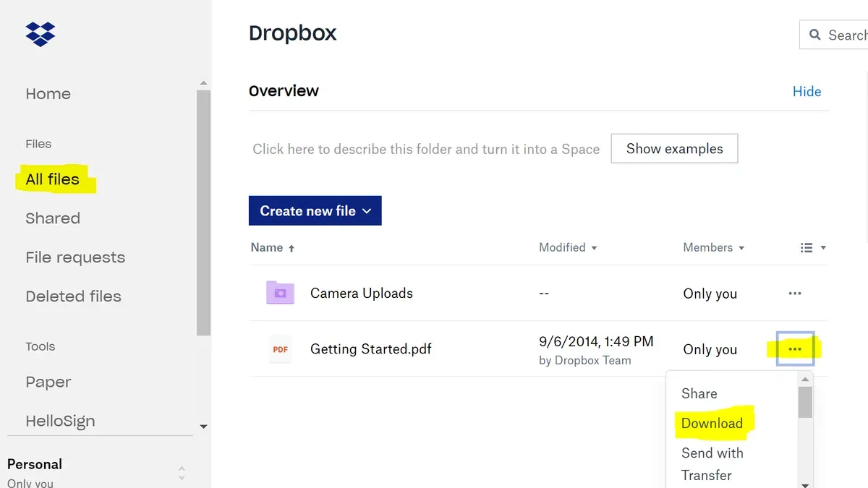Open Shared in the sidebar
Screen dimensions: 868x488
tap(53, 218)
